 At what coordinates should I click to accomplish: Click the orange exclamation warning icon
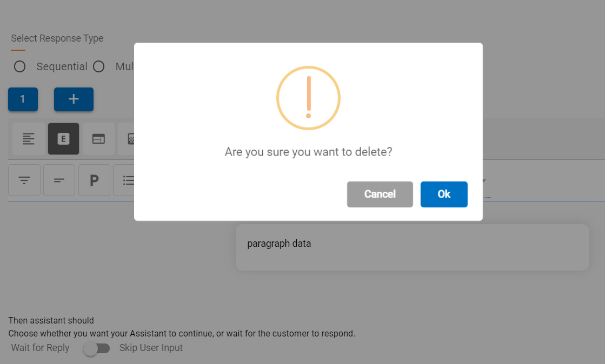[308, 98]
